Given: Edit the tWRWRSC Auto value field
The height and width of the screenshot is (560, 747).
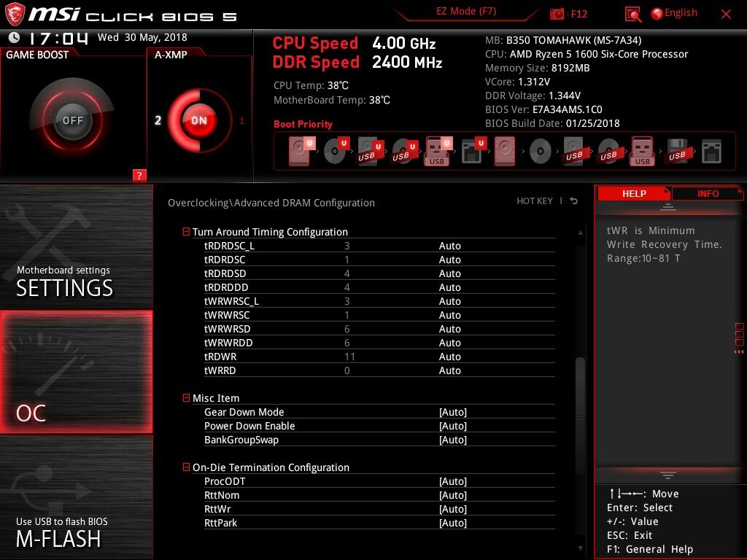Looking at the screenshot, I should point(449,315).
